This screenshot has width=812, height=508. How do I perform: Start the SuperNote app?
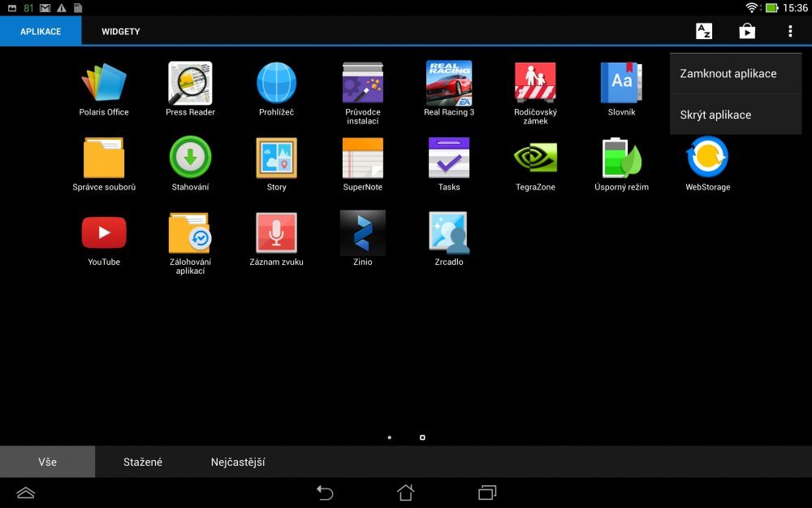(362, 158)
